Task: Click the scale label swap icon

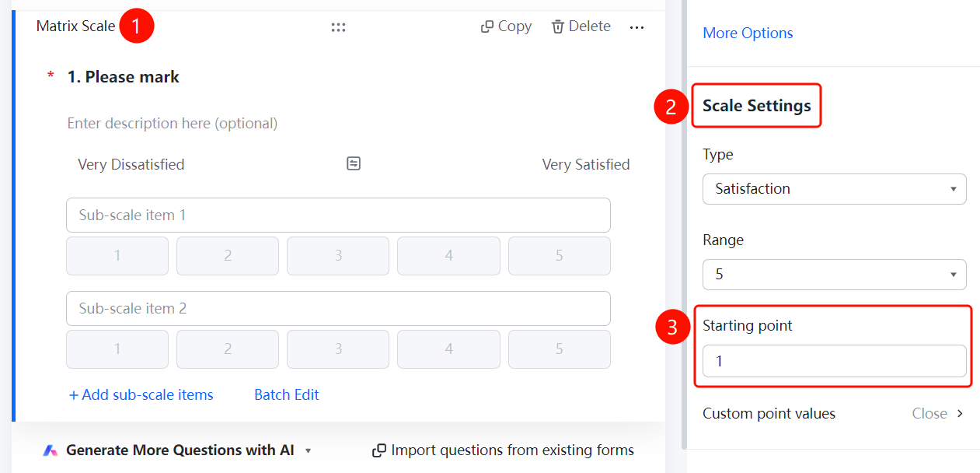Action: pos(354,163)
